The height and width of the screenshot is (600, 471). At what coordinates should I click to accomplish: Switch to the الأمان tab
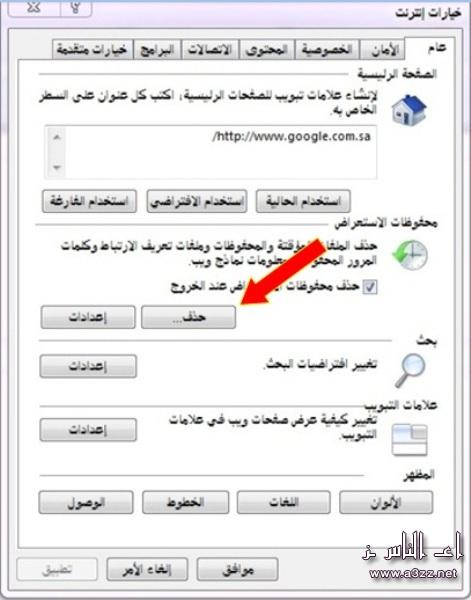coord(383,50)
